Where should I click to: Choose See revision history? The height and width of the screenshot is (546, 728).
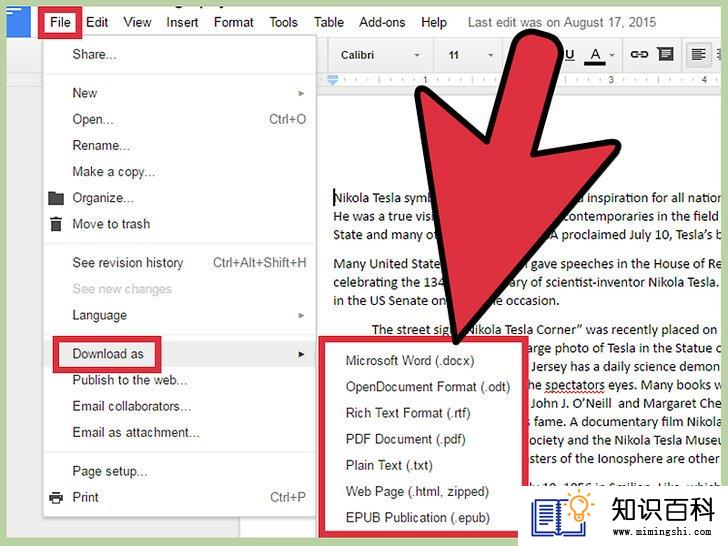point(180,263)
